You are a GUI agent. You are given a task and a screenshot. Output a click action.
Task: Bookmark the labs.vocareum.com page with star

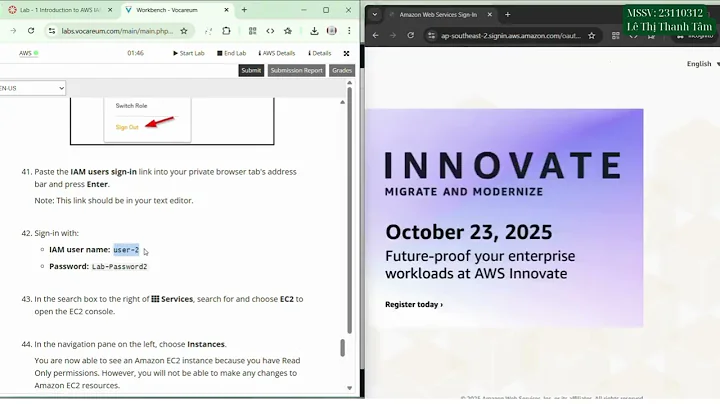pos(184,31)
